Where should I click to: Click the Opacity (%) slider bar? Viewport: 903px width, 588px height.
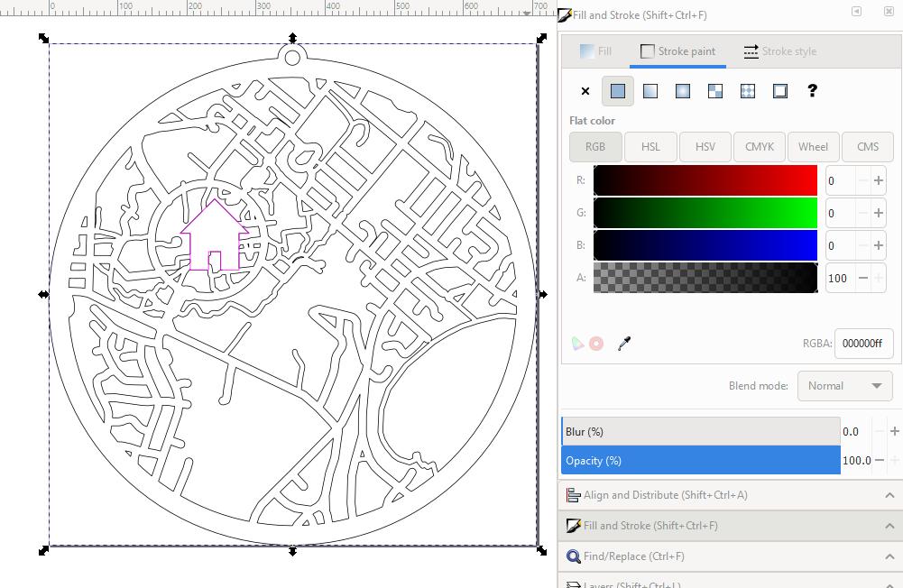(x=701, y=460)
